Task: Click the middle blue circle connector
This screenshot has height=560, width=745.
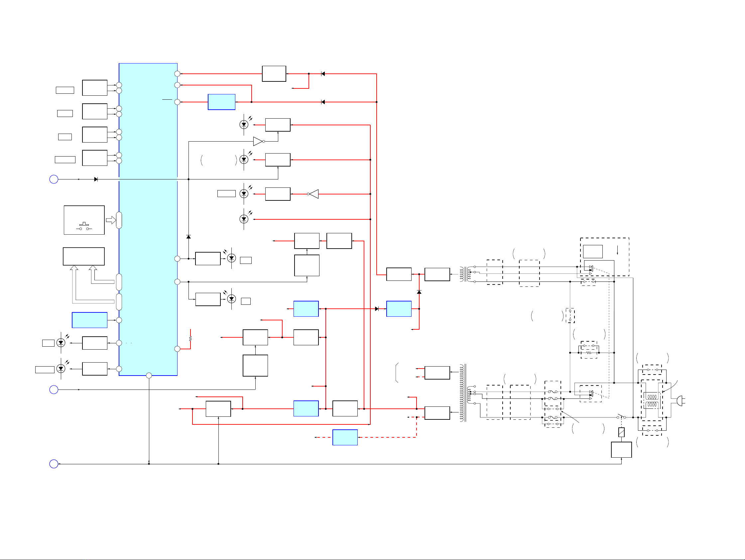Action: [x=54, y=390]
